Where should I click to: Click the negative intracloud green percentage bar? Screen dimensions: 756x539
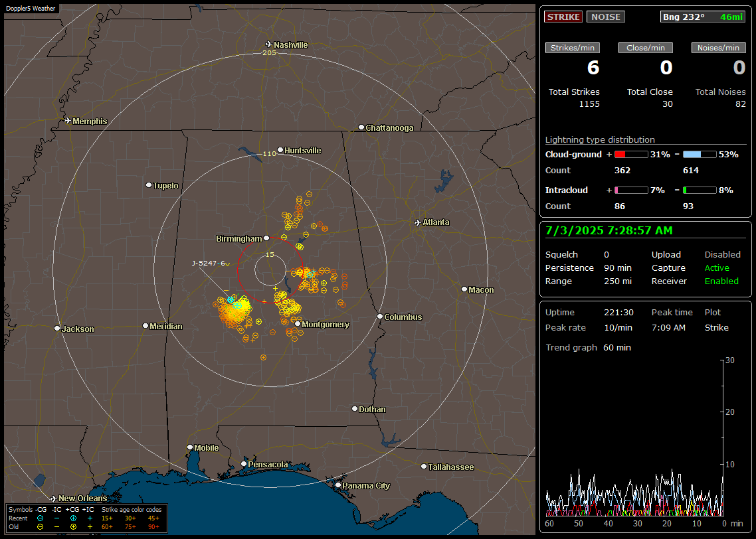coord(700,191)
